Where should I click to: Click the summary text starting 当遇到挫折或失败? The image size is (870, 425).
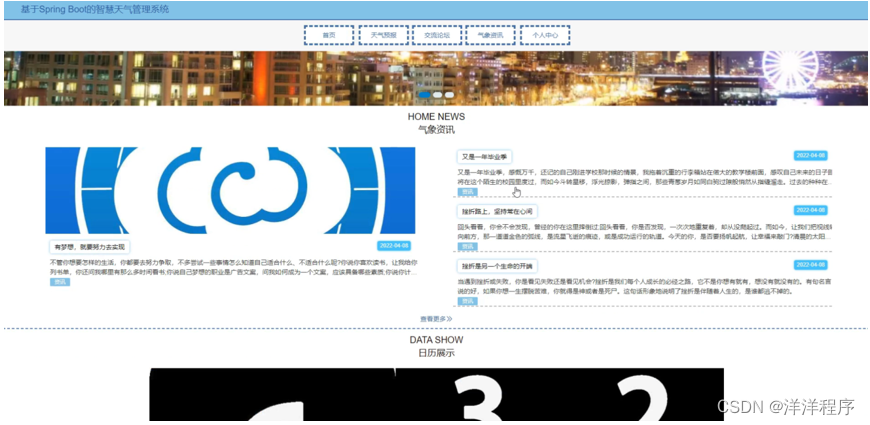(x=645, y=286)
